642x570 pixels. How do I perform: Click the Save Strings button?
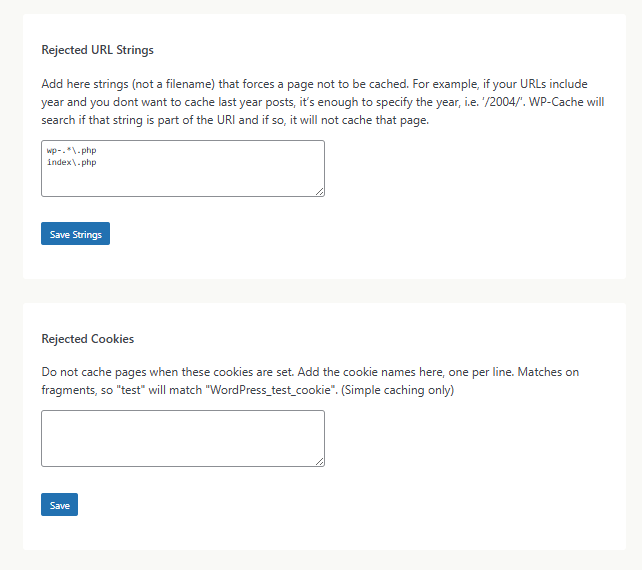pos(75,234)
